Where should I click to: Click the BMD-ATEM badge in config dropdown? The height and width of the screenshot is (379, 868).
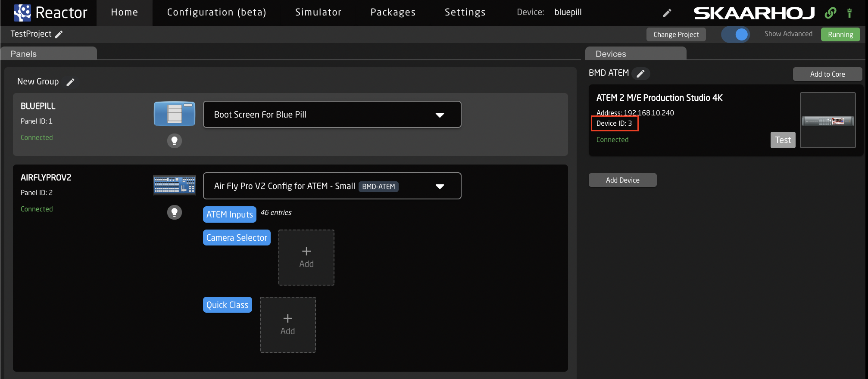379,186
